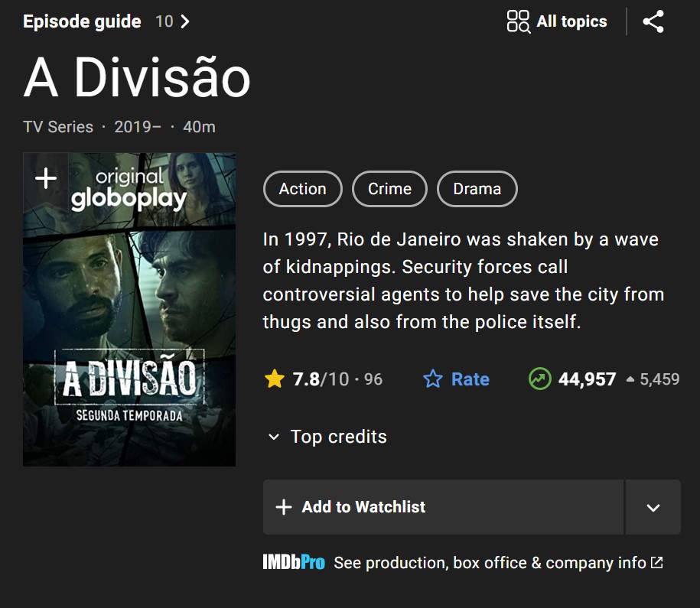Open the A Divisão poster image

click(x=129, y=310)
